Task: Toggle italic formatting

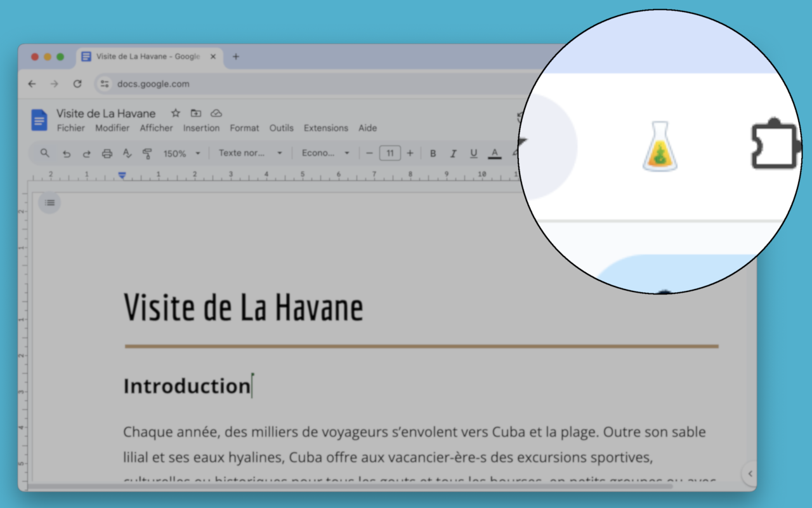Action: click(453, 153)
